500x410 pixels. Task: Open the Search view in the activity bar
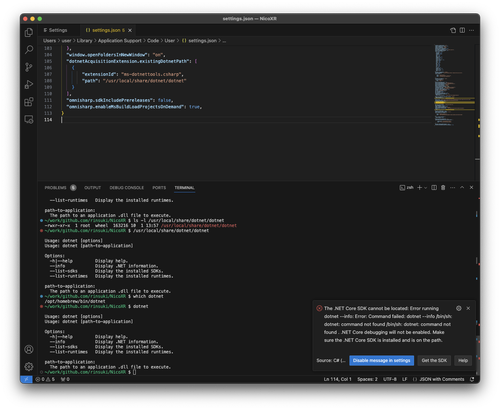tap(29, 50)
